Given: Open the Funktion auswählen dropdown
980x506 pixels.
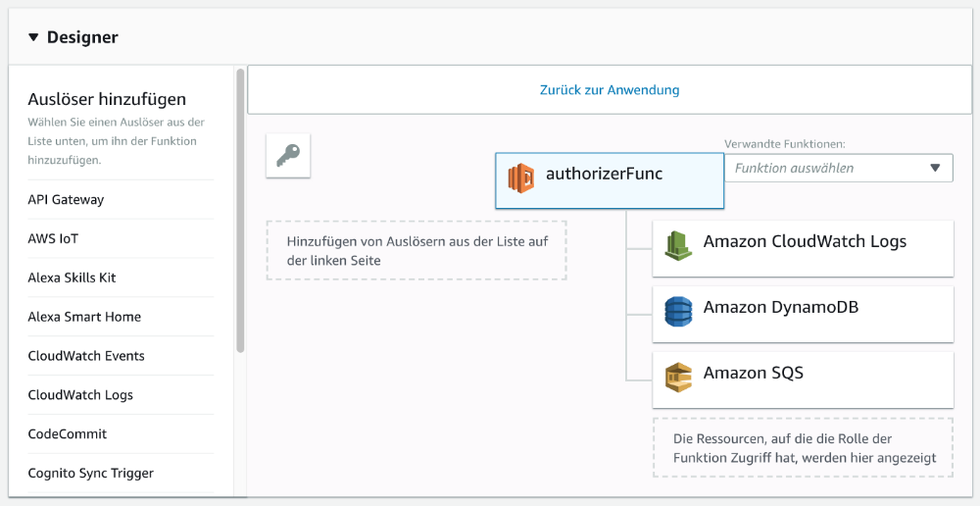Looking at the screenshot, I should coord(839,169).
